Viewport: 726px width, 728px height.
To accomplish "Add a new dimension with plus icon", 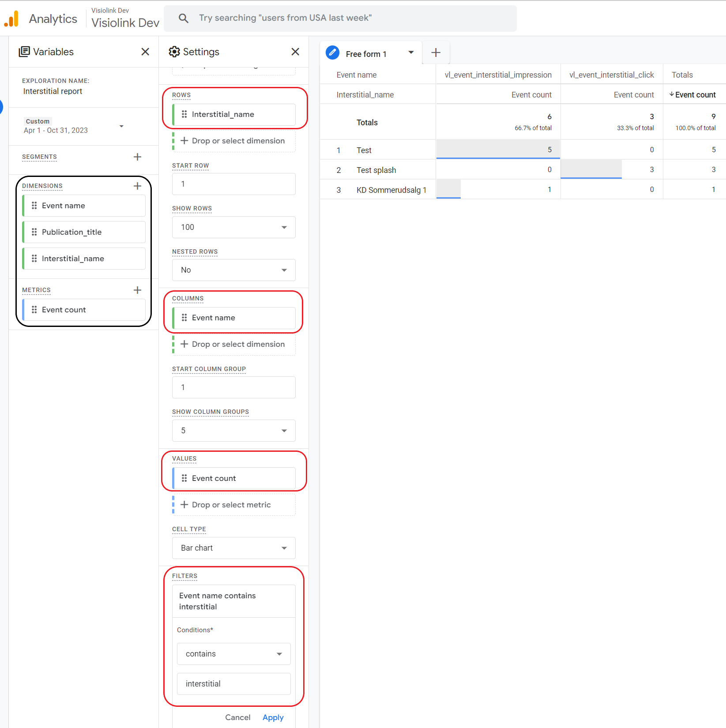I will click(x=137, y=186).
